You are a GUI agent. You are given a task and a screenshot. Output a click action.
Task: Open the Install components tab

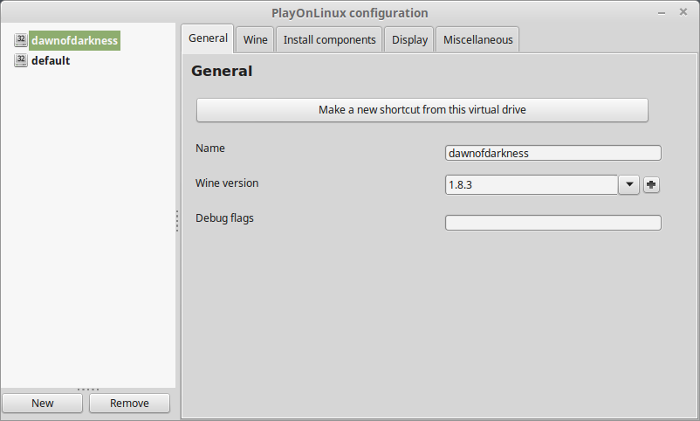coord(329,40)
